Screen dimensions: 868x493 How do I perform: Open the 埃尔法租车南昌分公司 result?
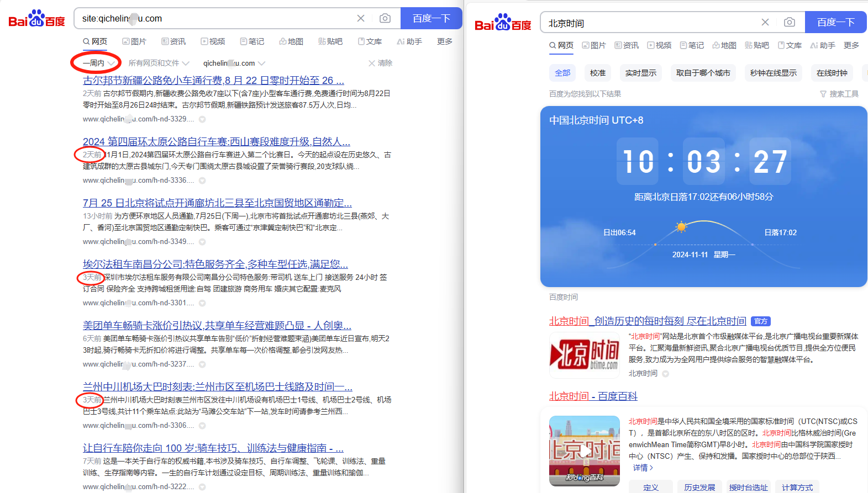(x=215, y=264)
